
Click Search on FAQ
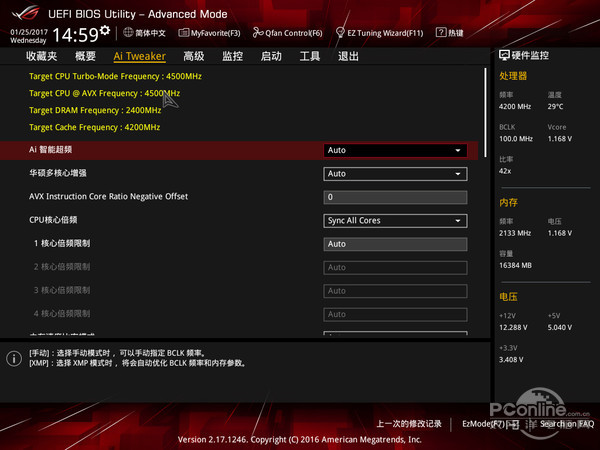tap(567, 424)
